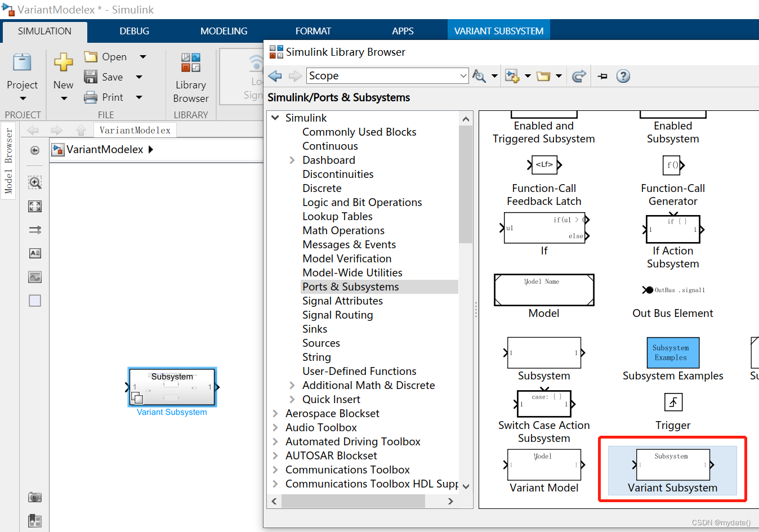Click the Save disk icon

click(x=91, y=77)
